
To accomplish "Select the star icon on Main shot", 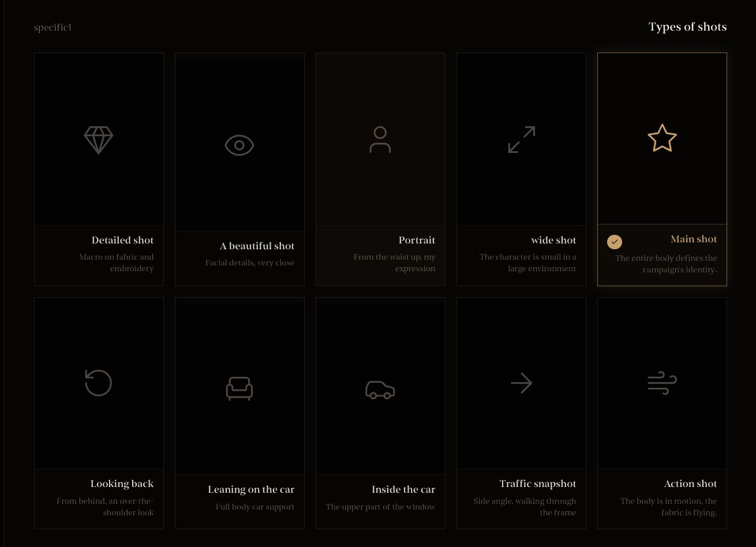I will pyautogui.click(x=662, y=138).
